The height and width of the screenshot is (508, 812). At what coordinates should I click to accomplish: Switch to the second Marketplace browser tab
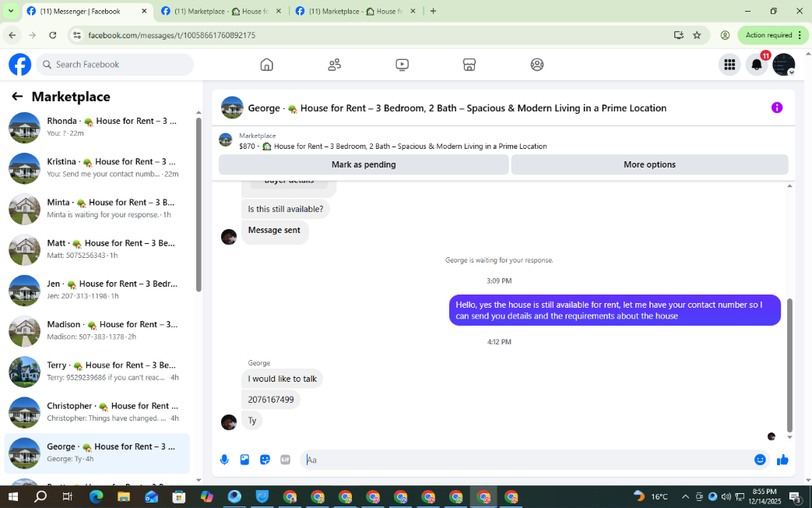[x=221, y=11]
